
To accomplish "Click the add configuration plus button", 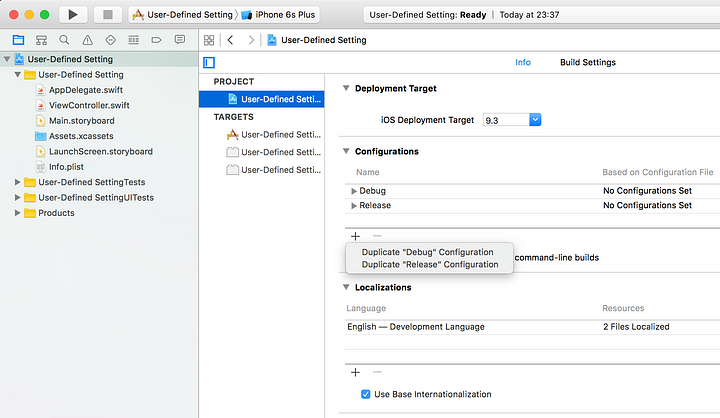I will (355, 236).
